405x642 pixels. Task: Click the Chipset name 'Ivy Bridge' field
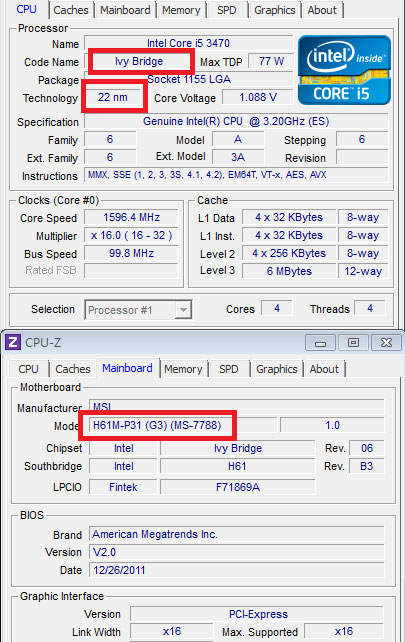pyautogui.click(x=238, y=448)
